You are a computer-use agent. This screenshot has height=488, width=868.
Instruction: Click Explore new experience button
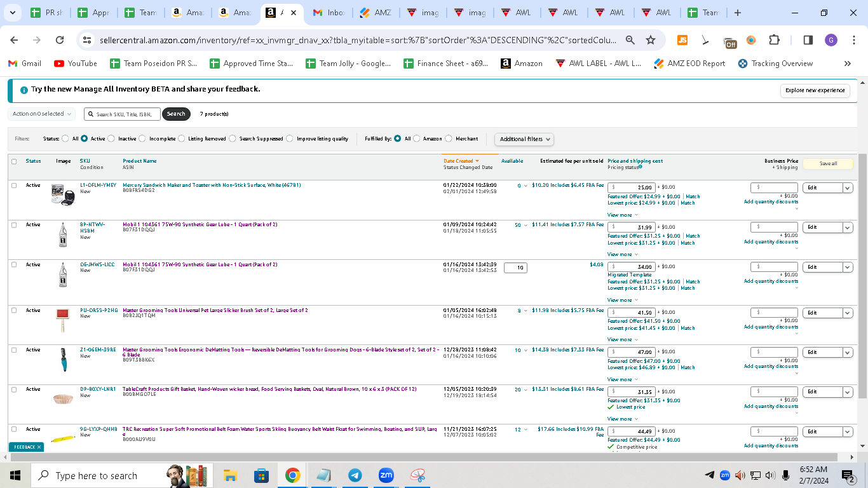815,91
